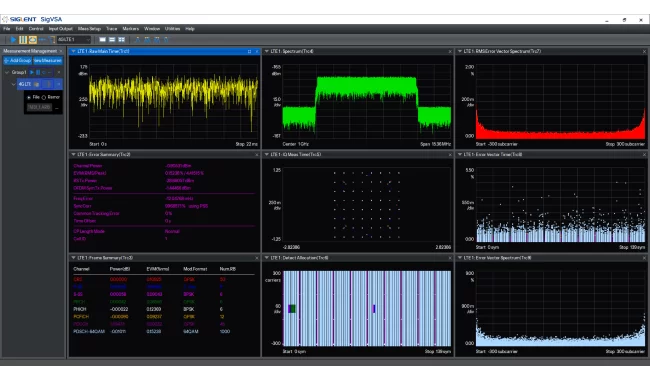Open trace dropdown of the Spectrum panel
This screenshot has width=650, height=380.
(267, 51)
